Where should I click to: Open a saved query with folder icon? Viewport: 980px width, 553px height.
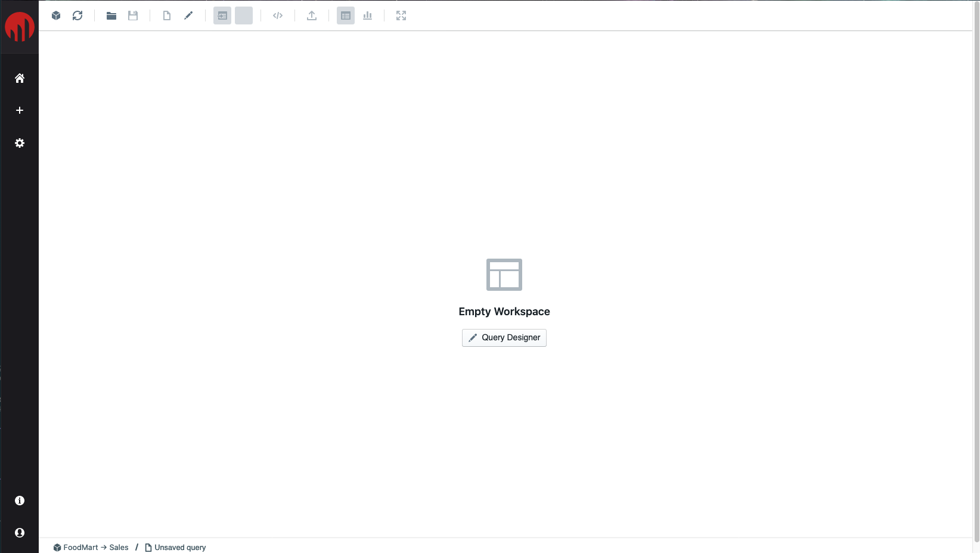tap(111, 15)
